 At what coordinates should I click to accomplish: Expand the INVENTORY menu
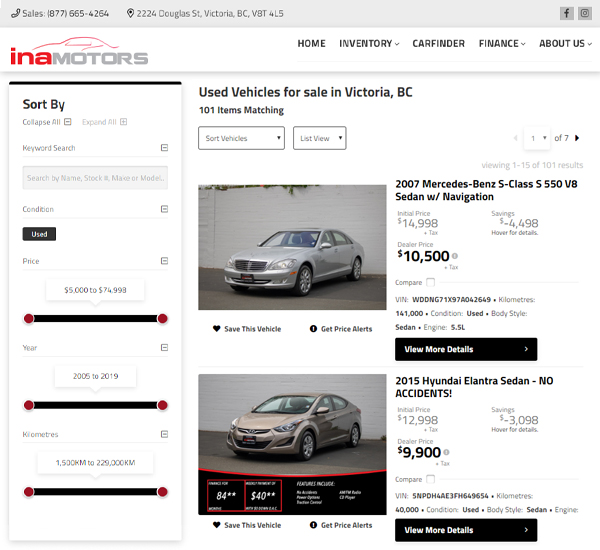(x=369, y=44)
